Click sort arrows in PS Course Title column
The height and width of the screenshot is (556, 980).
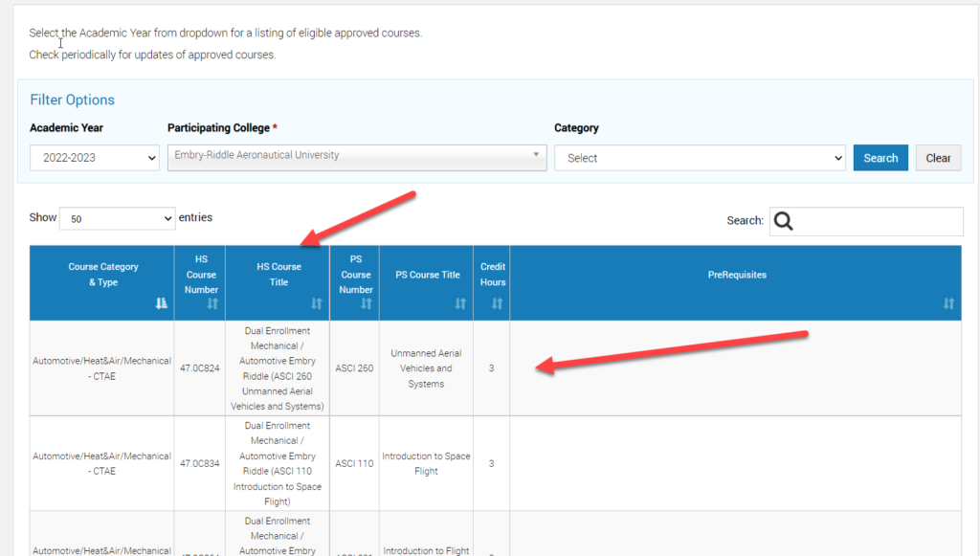point(460,303)
